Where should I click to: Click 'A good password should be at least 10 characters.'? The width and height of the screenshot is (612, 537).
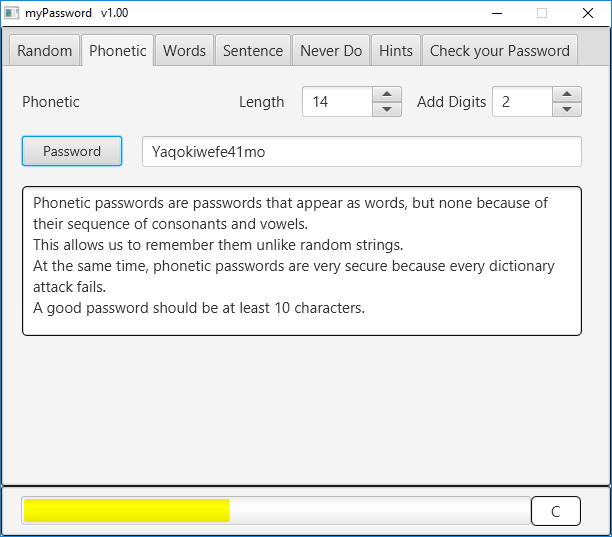click(x=199, y=308)
